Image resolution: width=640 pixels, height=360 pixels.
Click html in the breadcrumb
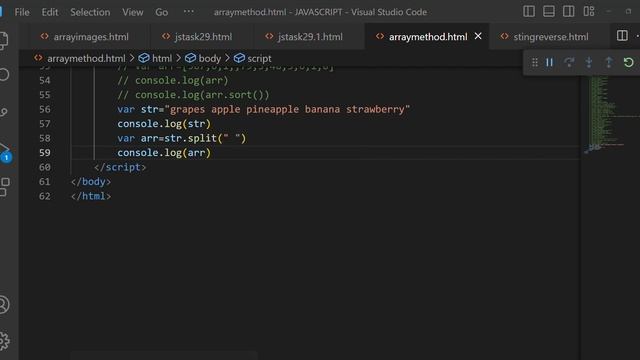(162, 58)
